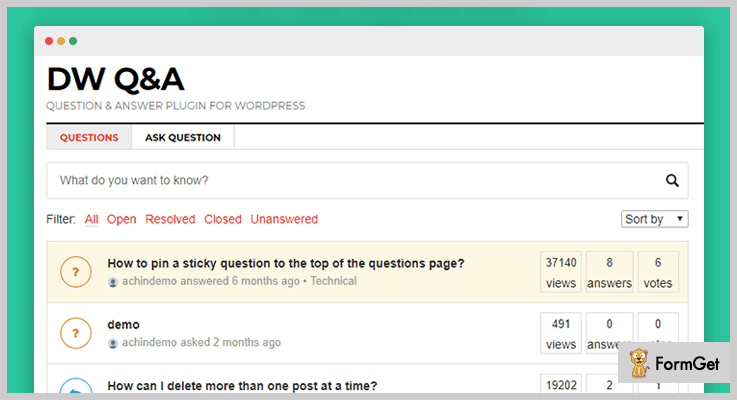Viewport: 737px width, 400px height.
Task: Open the sticky question pinning post
Action: tap(286, 263)
